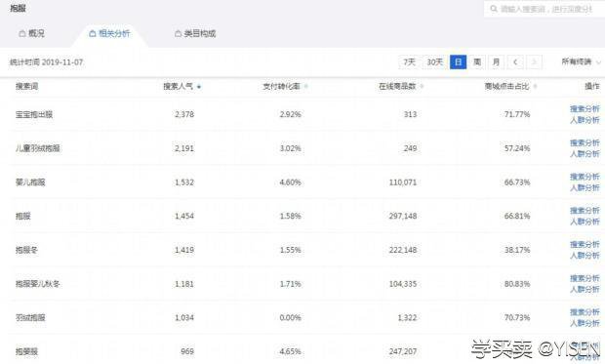Screen dimensions: 605x364
Task: Sort by 支付转化率 using its arrow icon
Action: (306, 87)
